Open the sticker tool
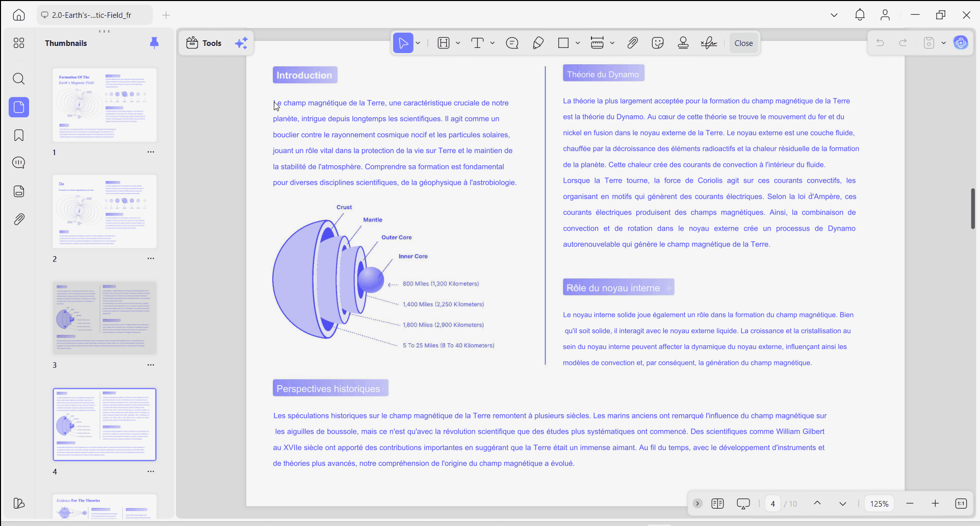Viewport: 980px width, 526px height. (x=658, y=43)
